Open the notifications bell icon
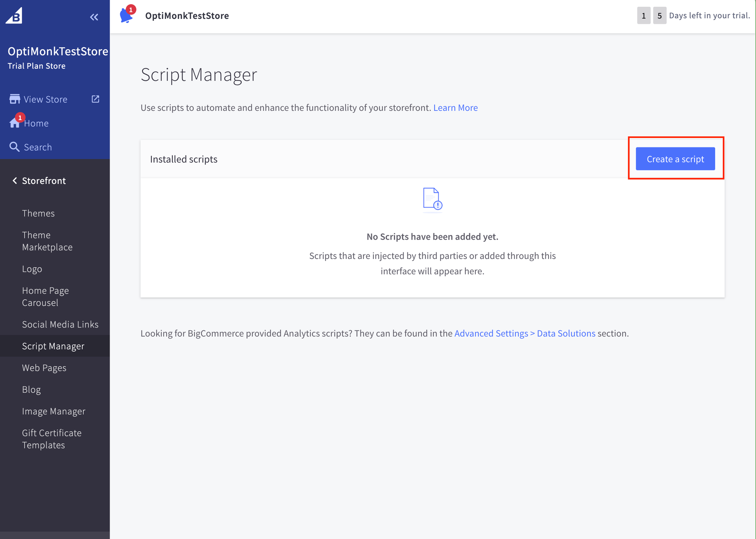756x539 pixels. point(127,15)
